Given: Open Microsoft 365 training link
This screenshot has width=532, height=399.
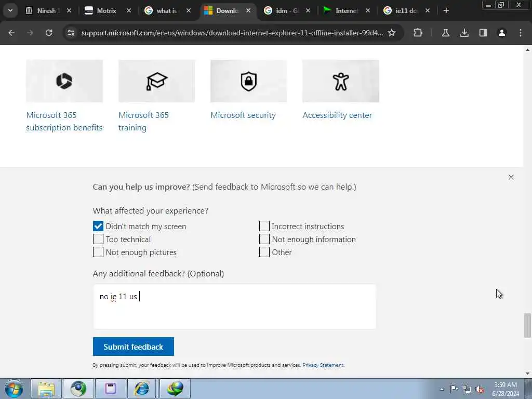Looking at the screenshot, I should [x=143, y=121].
